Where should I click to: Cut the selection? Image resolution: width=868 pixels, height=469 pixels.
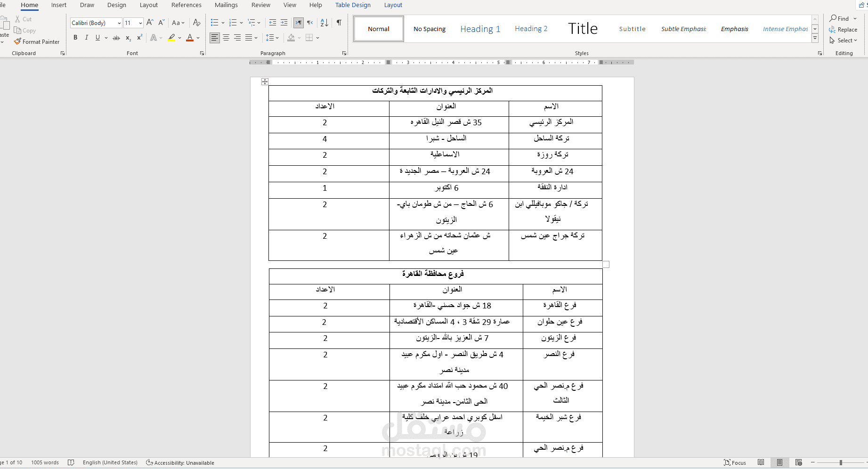24,19
